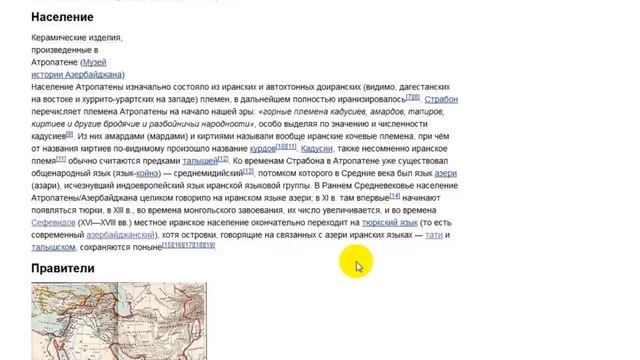Open the 'койнэ' link

[147, 173]
